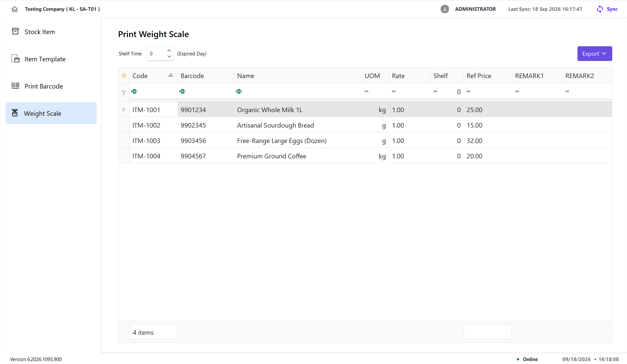The height and width of the screenshot is (364, 627).
Task: Select the ITM-1001 code cell
Action: click(153, 110)
